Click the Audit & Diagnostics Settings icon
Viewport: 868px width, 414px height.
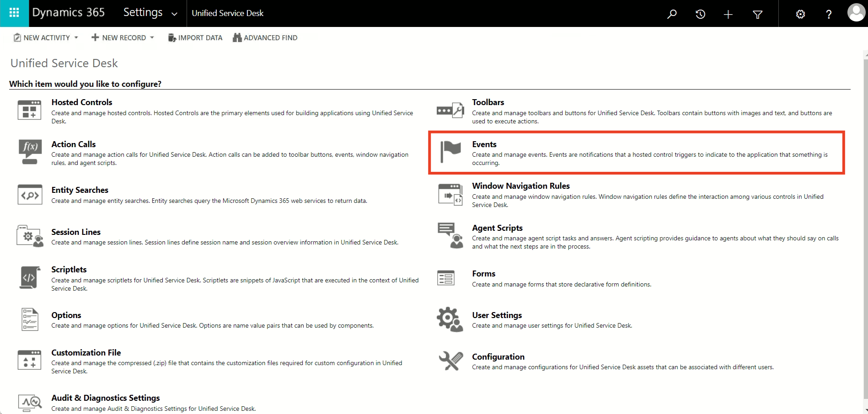point(30,403)
